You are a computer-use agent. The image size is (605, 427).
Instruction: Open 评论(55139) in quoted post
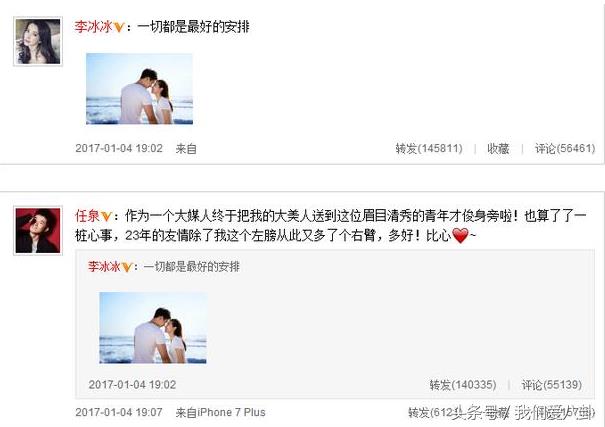point(552,385)
